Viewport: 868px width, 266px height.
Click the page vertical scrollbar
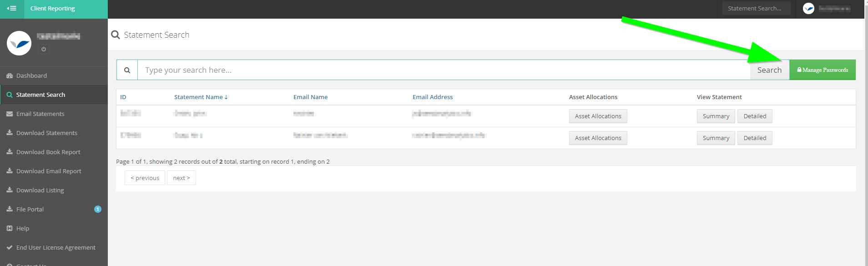pos(866,133)
